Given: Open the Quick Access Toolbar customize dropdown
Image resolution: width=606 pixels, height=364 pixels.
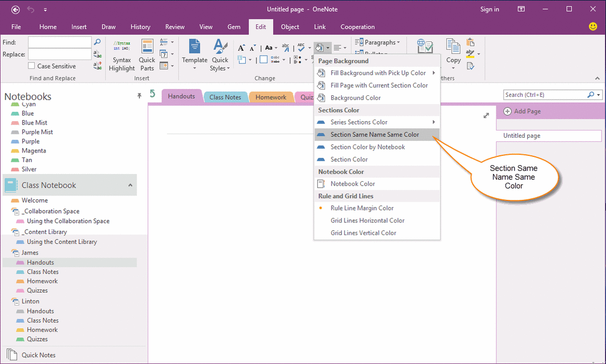Looking at the screenshot, I should click(x=45, y=10).
